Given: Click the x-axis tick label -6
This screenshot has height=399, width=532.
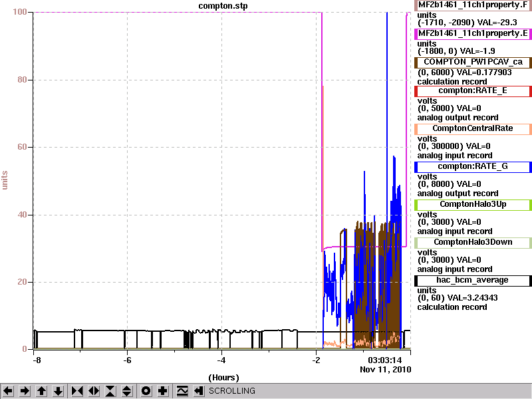Looking at the screenshot, I should coord(127,360).
